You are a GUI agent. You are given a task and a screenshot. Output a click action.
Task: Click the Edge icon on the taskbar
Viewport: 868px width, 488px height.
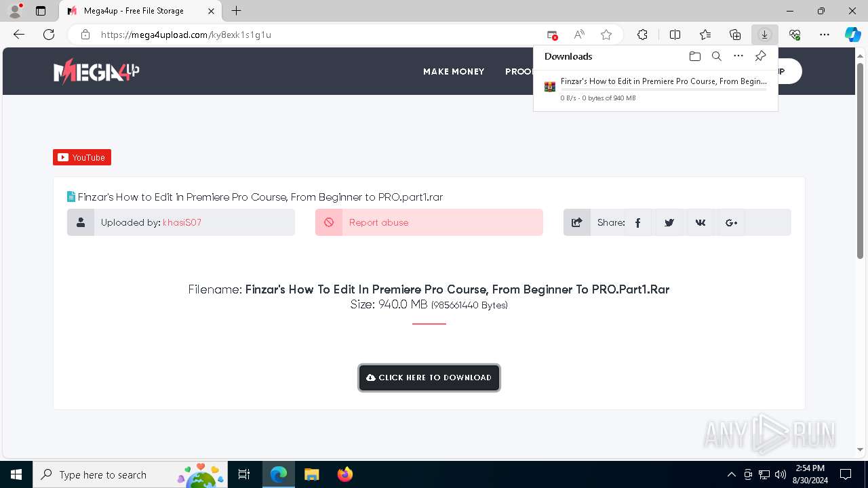click(x=278, y=474)
